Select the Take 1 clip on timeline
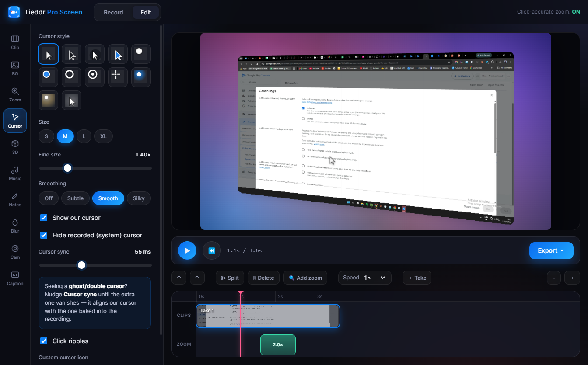This screenshot has height=365, width=588. pyautogui.click(x=268, y=316)
